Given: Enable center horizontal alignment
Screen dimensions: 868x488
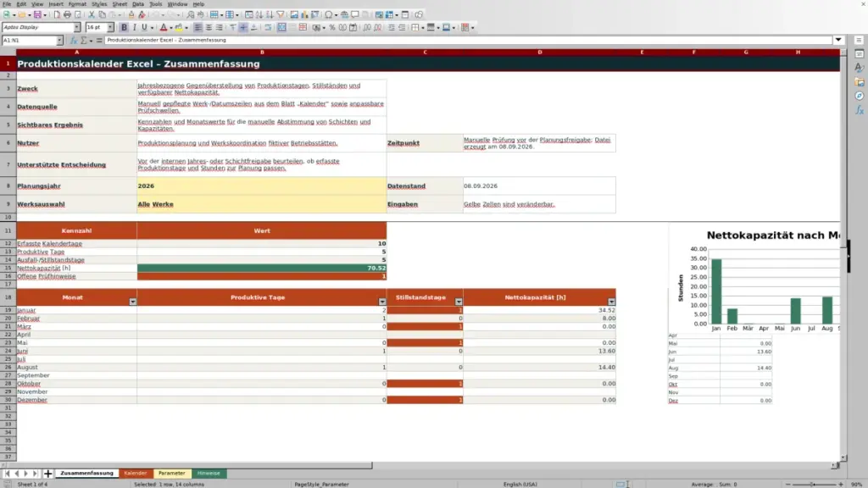Looking at the screenshot, I should (209, 28).
